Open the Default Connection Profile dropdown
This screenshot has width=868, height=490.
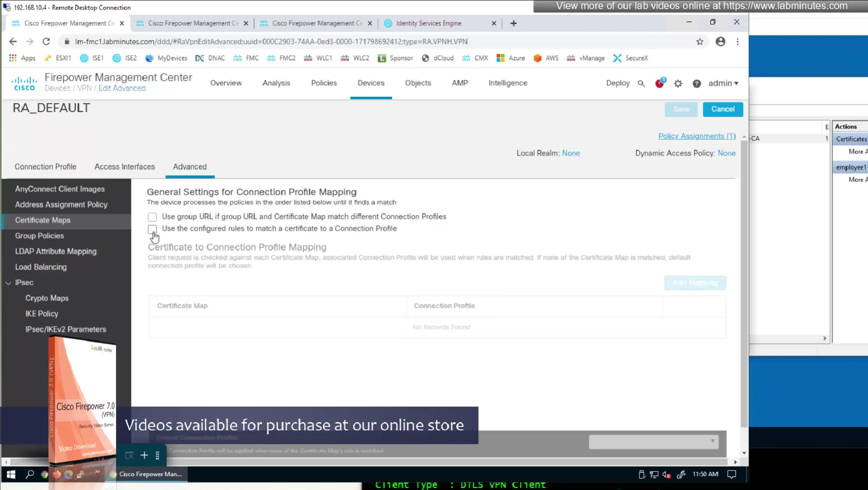tap(653, 442)
